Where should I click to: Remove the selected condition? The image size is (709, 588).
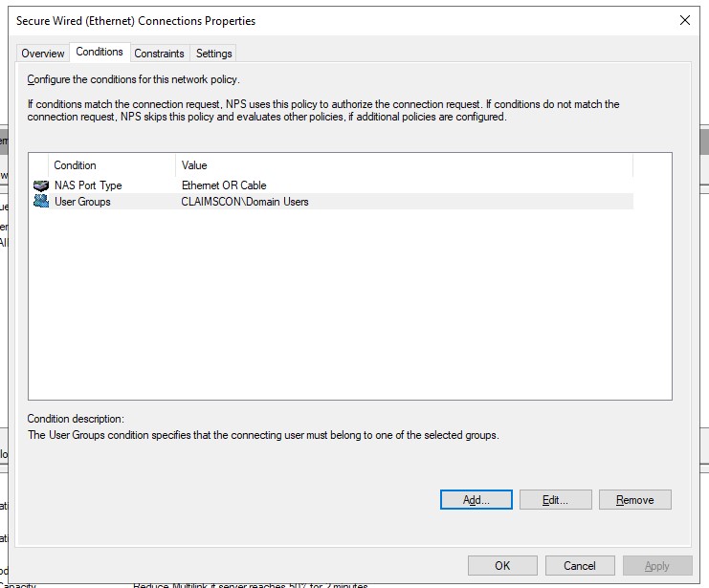(x=634, y=500)
